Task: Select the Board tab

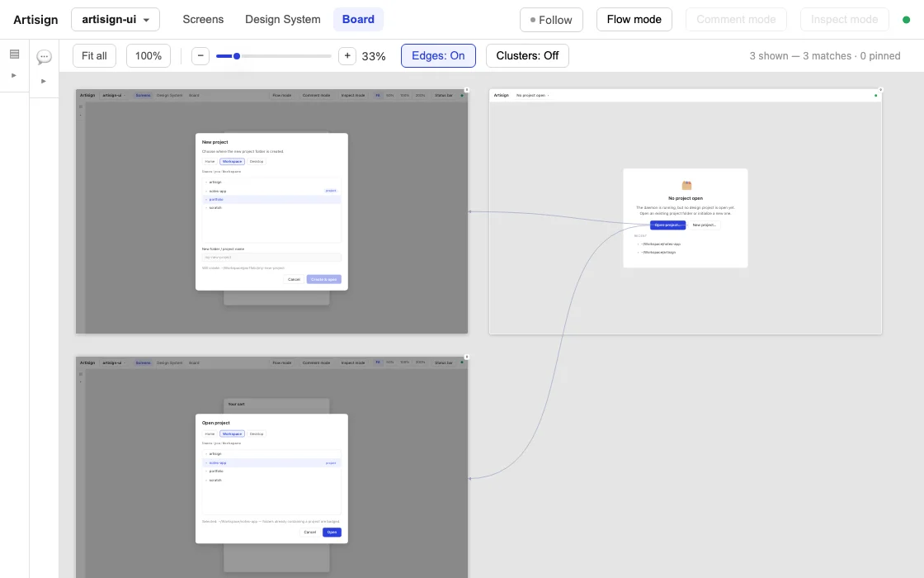Action: pos(358,20)
